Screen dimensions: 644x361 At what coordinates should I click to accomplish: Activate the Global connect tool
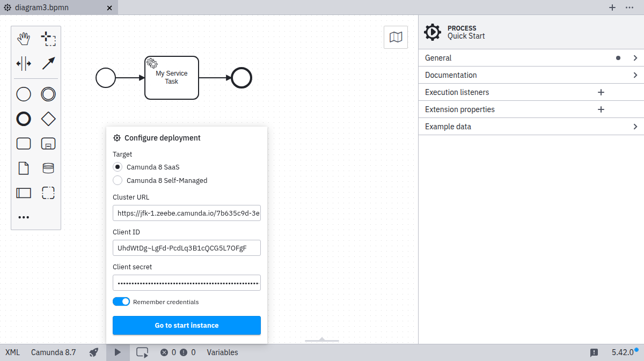[48, 63]
